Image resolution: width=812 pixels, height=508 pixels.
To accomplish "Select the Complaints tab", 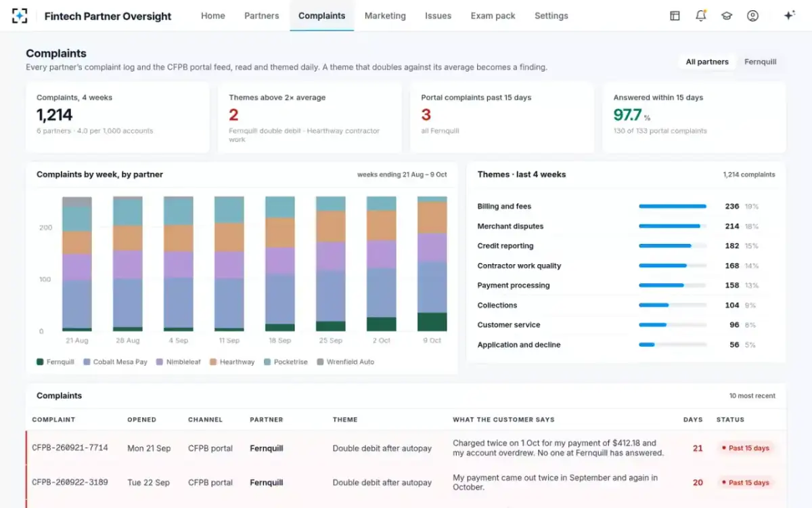I will pyautogui.click(x=322, y=16).
